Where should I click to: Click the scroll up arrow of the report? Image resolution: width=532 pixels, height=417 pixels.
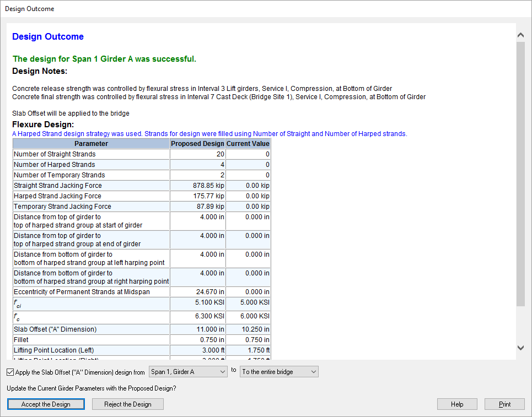pyautogui.click(x=520, y=35)
